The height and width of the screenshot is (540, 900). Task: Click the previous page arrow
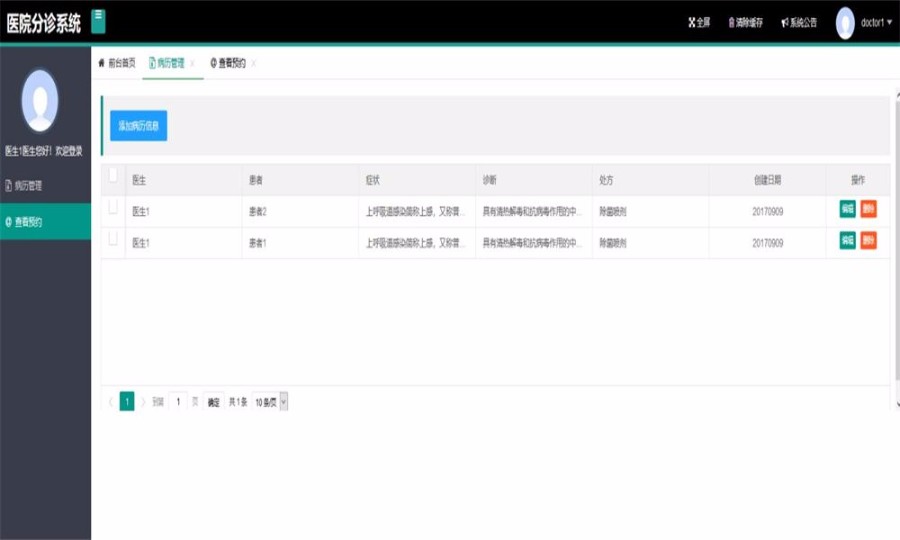[x=111, y=402]
